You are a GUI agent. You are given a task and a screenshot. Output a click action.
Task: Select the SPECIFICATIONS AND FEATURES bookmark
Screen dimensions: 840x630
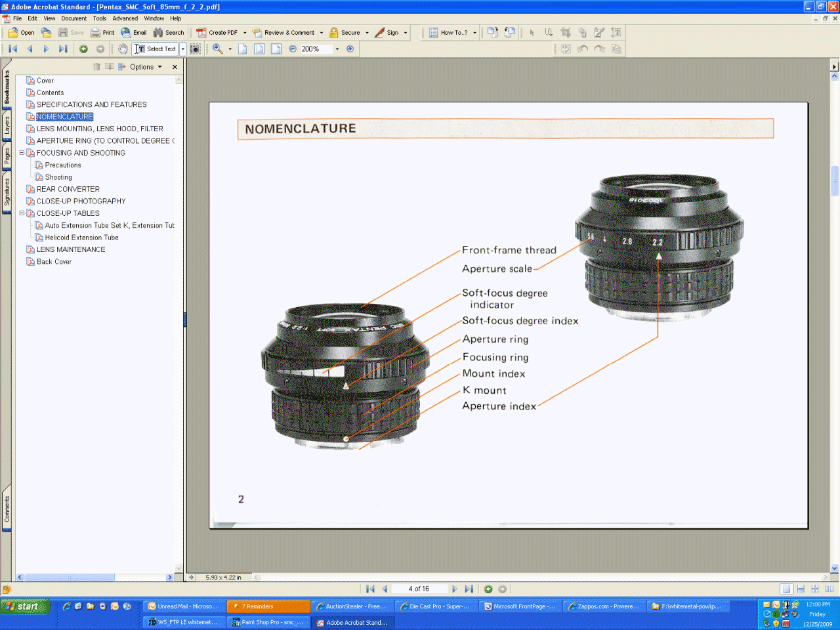[x=92, y=104]
